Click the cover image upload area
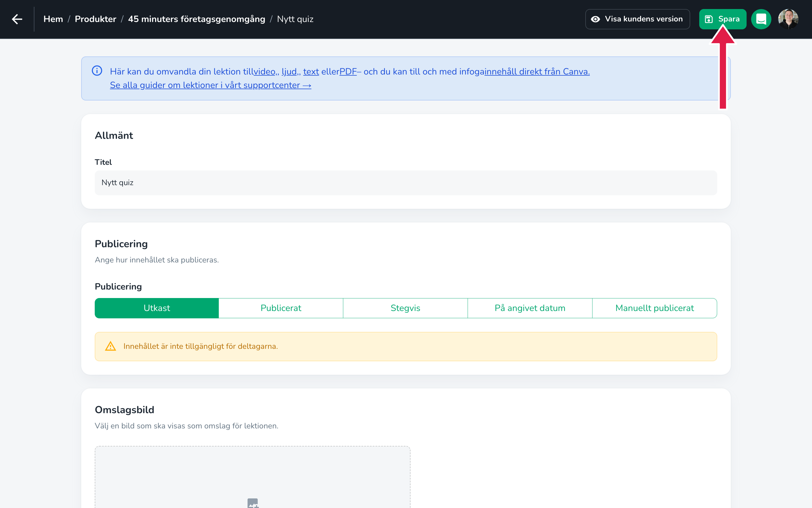This screenshot has height=508, width=812. (x=253, y=477)
